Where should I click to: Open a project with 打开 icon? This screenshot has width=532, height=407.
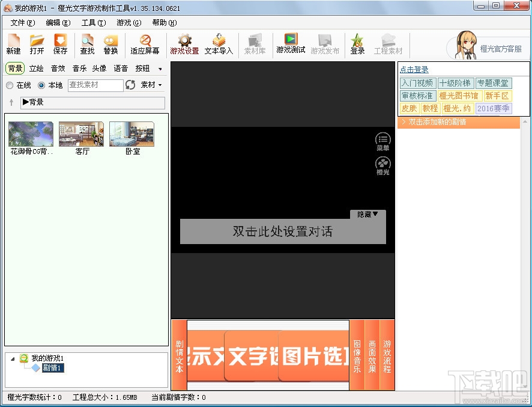[37, 44]
